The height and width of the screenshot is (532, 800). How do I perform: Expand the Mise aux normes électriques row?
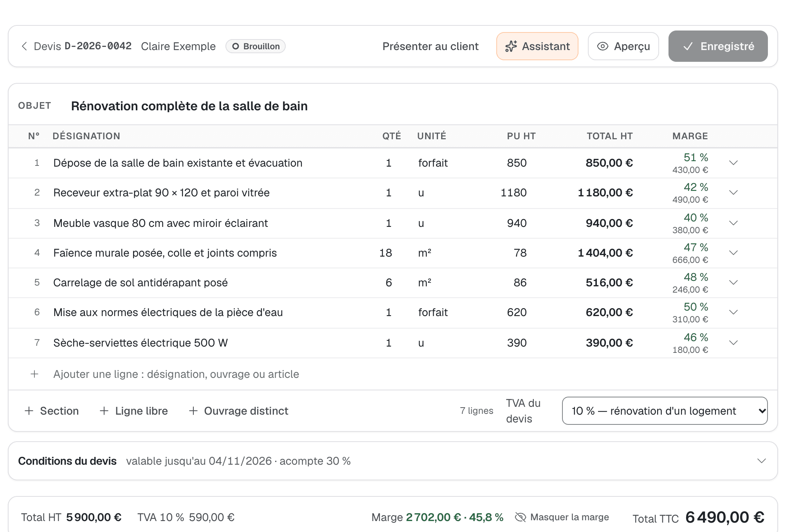point(733,312)
